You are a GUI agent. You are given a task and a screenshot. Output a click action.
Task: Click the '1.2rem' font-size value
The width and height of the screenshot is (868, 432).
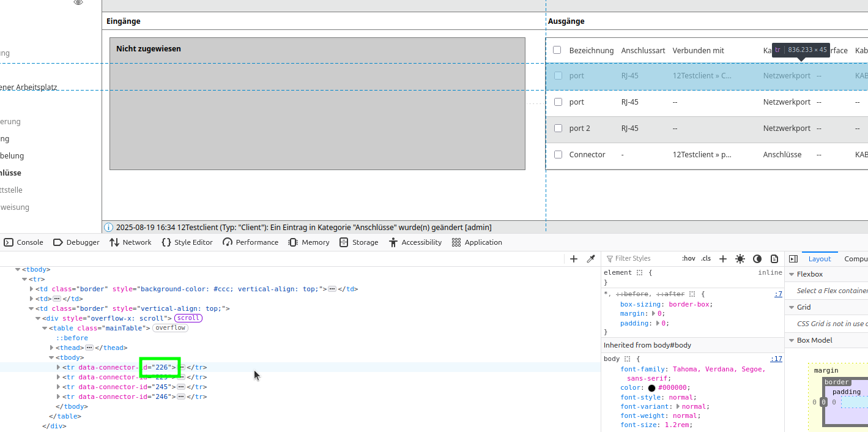click(x=677, y=425)
